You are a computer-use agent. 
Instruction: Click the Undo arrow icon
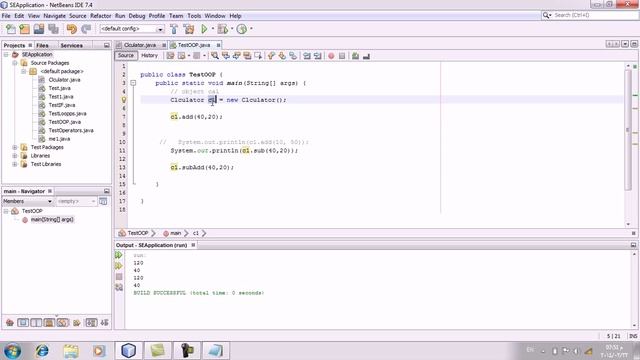[x=71, y=29]
